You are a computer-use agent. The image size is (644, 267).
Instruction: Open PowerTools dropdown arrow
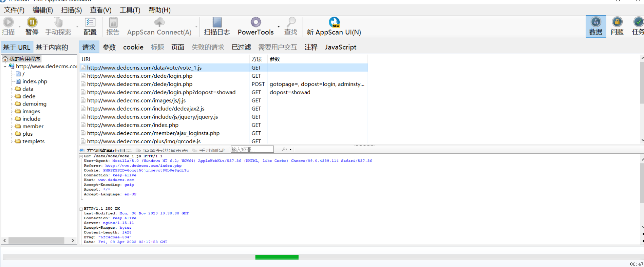[x=279, y=26]
